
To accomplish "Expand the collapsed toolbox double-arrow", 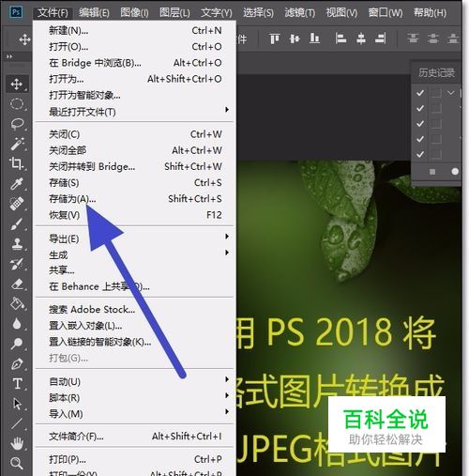I will [9, 56].
